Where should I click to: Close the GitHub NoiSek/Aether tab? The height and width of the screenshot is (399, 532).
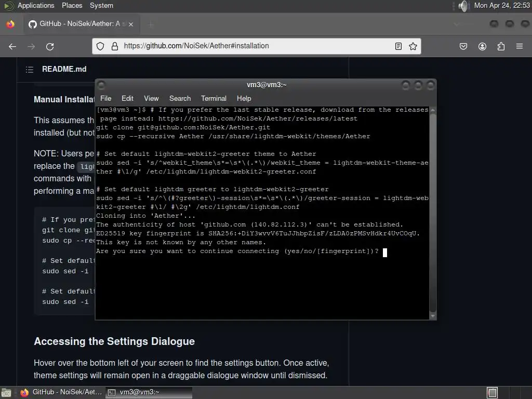coord(131,24)
